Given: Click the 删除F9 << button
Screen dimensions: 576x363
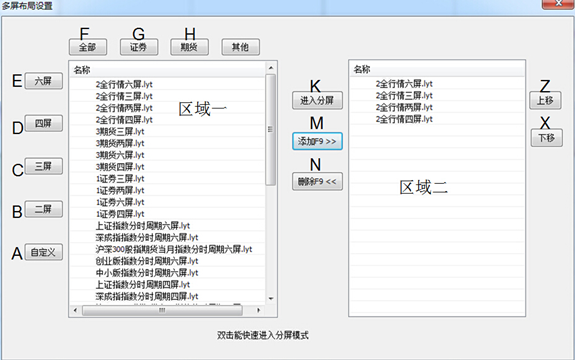Looking at the screenshot, I should coord(317,182).
